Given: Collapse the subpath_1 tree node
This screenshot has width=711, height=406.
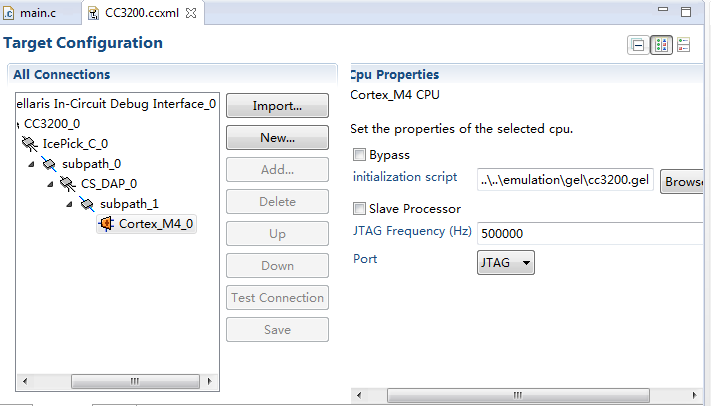Looking at the screenshot, I should point(70,204).
